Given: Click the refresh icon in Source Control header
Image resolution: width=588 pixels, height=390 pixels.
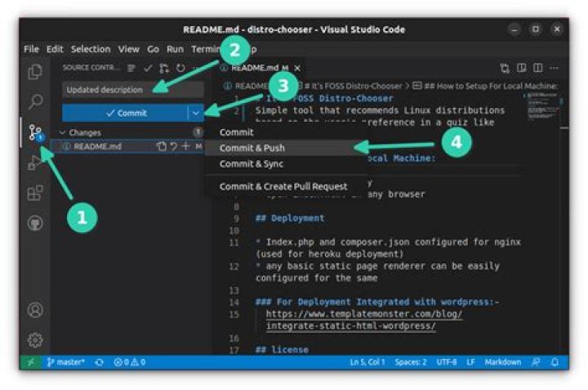Looking at the screenshot, I should tap(180, 68).
